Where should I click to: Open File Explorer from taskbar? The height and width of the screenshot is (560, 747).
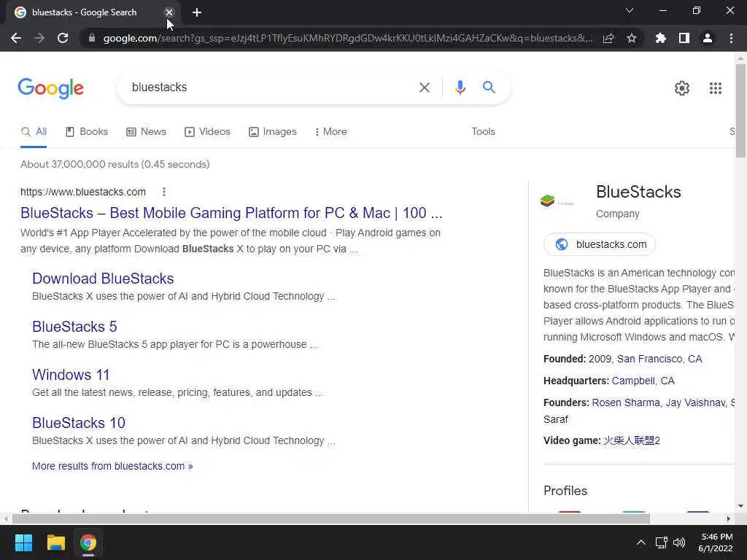point(55,542)
